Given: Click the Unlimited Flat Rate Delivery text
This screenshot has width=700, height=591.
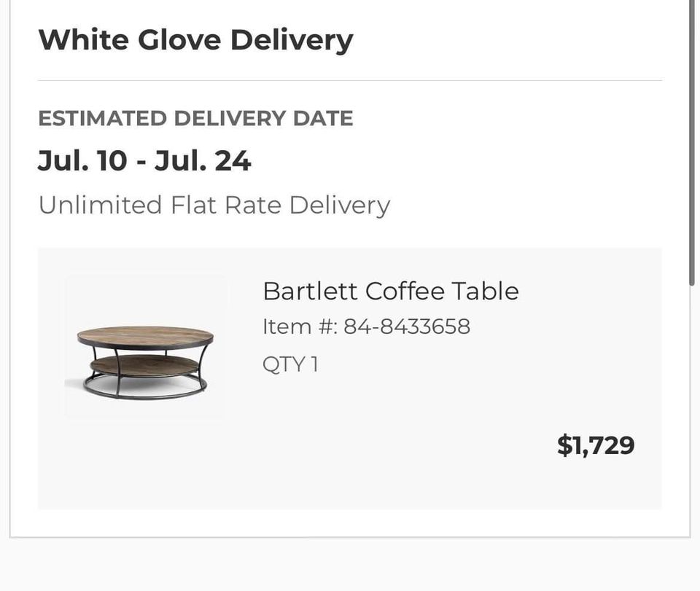Looking at the screenshot, I should point(214,205).
